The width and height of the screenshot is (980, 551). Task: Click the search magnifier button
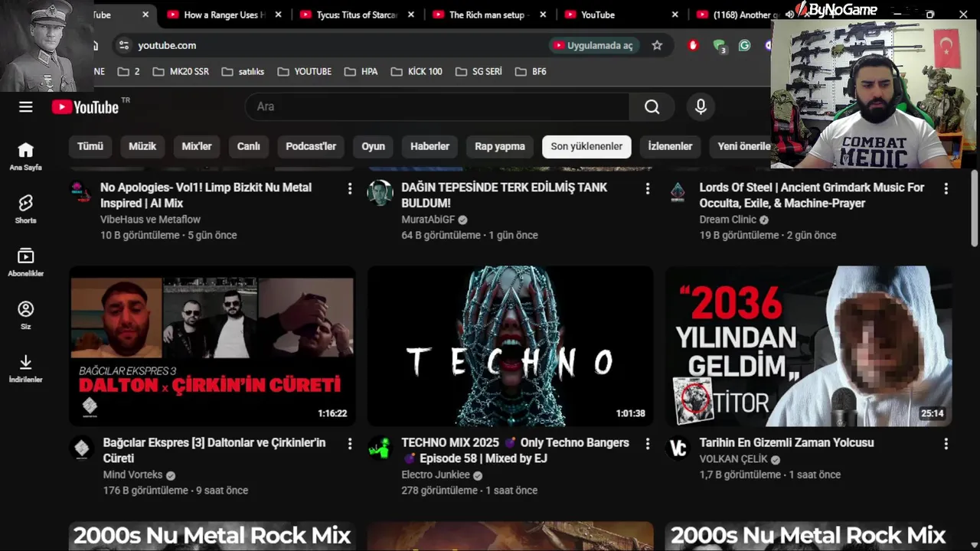pos(652,107)
